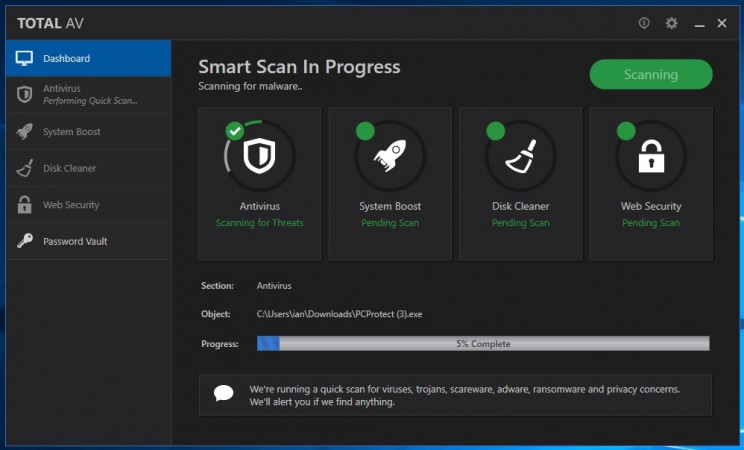The width and height of the screenshot is (744, 450).
Task: Click the Antivirus card shield icon
Action: click(x=260, y=156)
